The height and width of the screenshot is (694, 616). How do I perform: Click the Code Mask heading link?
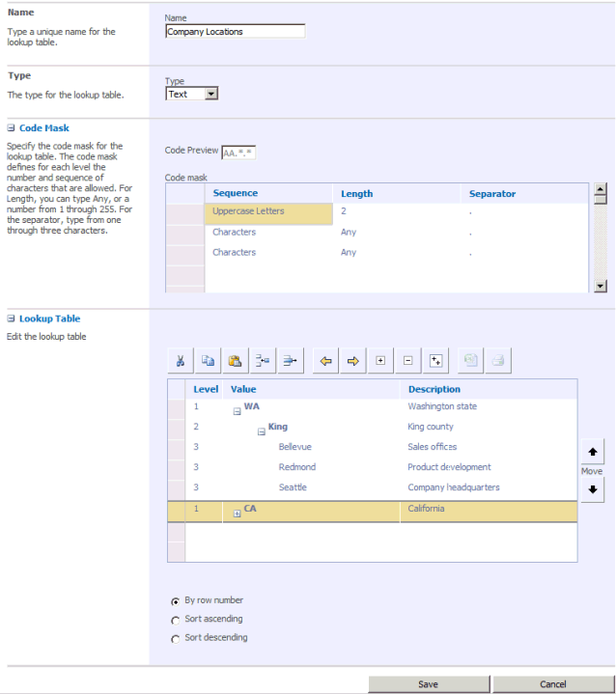44,128
